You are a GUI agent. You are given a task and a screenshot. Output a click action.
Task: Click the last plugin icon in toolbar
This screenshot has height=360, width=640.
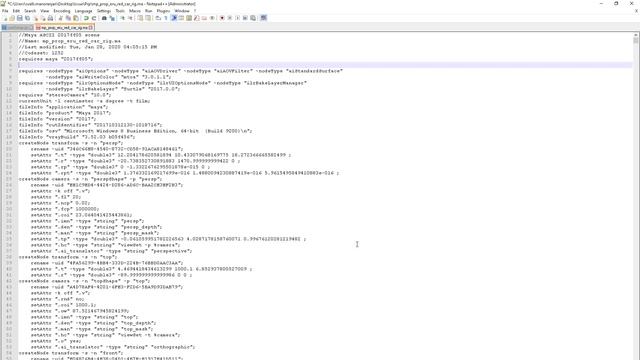[264, 18]
